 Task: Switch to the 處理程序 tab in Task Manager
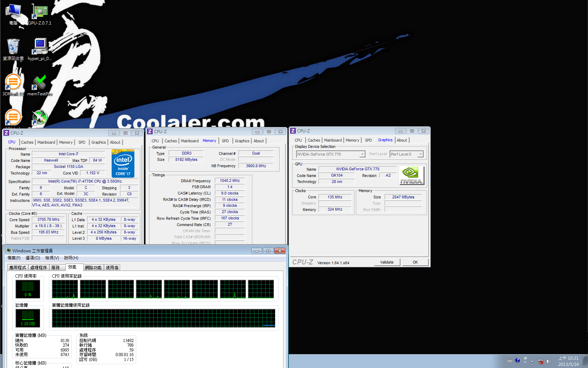tap(39, 268)
